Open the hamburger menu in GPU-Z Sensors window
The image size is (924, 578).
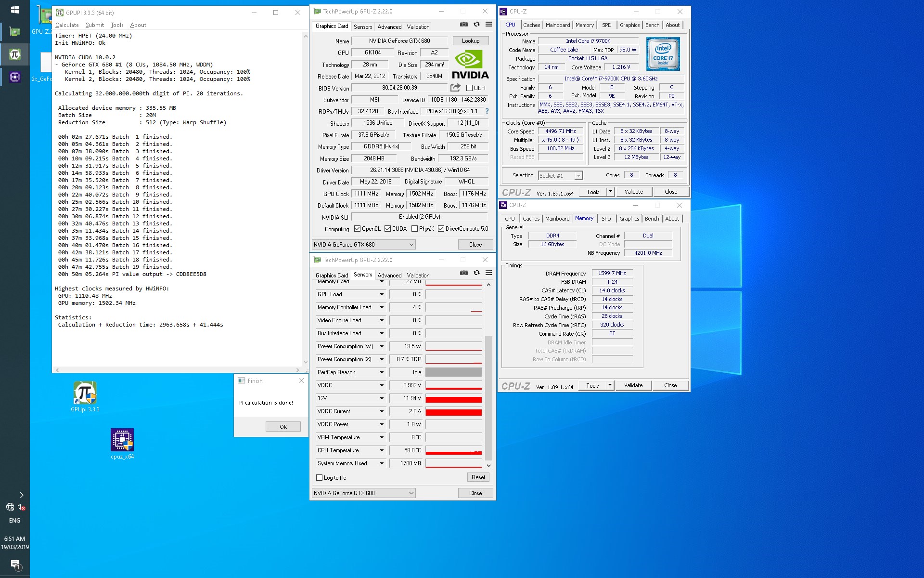point(488,273)
